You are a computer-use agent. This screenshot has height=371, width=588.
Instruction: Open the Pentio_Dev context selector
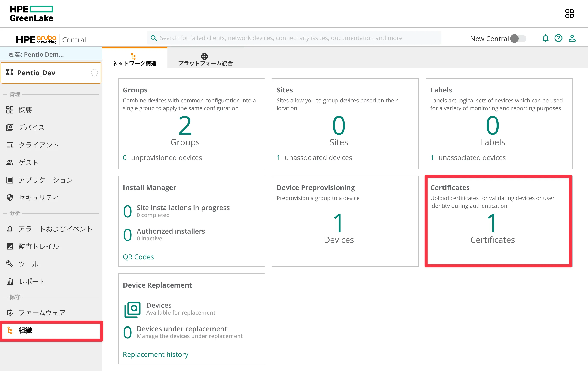[x=51, y=73]
